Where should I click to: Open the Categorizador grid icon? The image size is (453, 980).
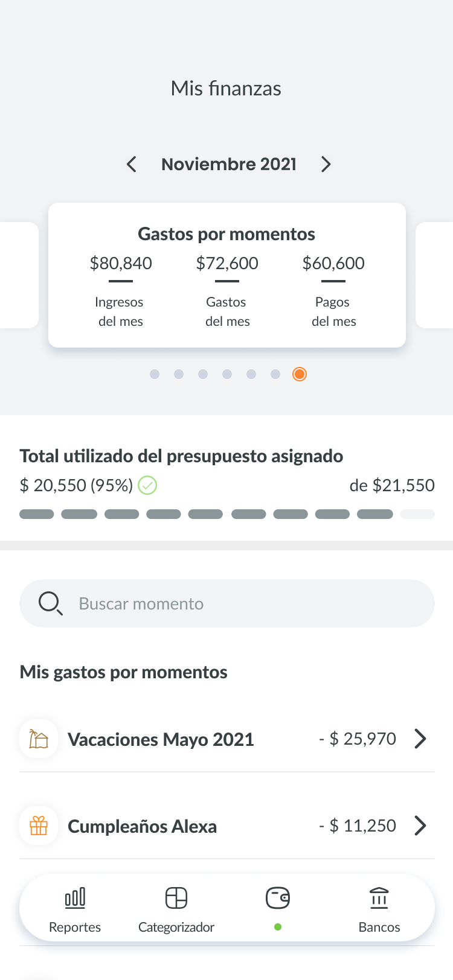pos(176,898)
